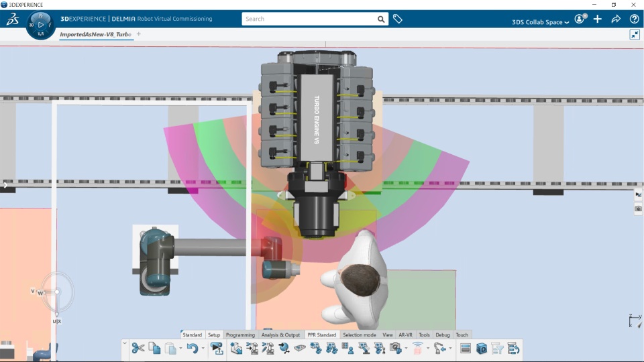This screenshot has height=362, width=644.
Task: Click the right-side camera capture icon
Action: click(638, 208)
